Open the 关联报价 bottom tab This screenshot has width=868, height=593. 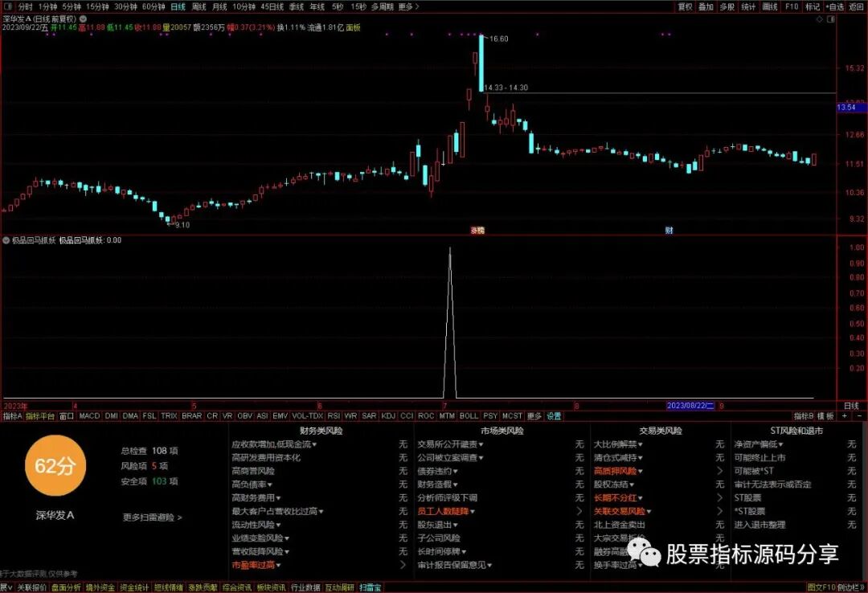[x=31, y=587]
